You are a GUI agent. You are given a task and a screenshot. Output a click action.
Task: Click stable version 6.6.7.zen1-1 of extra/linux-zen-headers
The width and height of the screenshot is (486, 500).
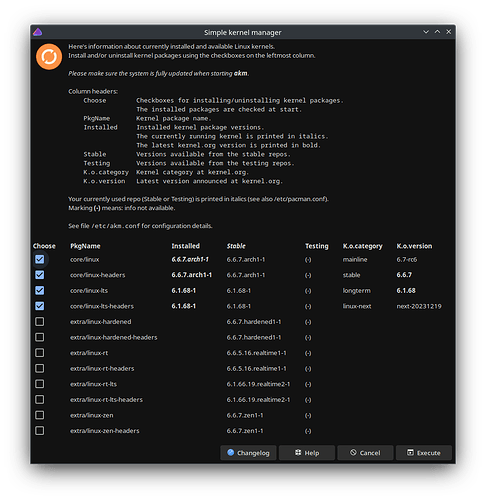[x=245, y=431]
